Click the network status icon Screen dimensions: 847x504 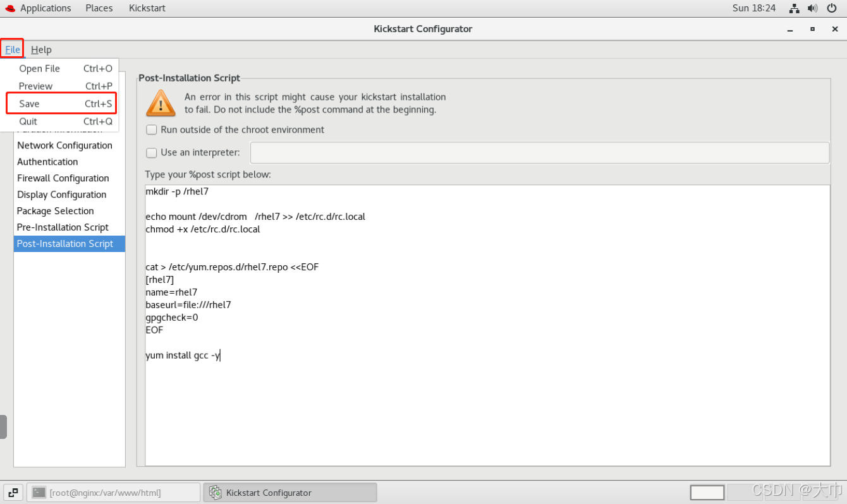click(795, 8)
